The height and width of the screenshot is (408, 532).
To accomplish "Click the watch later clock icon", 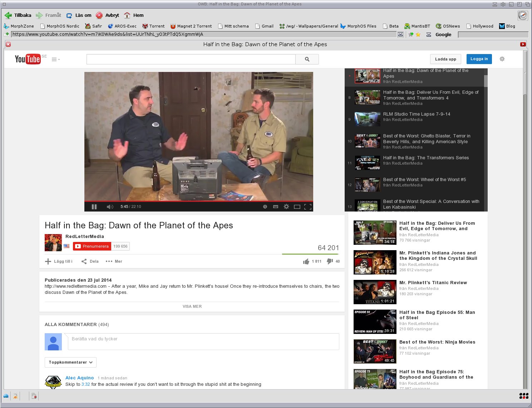I will click(x=265, y=207).
